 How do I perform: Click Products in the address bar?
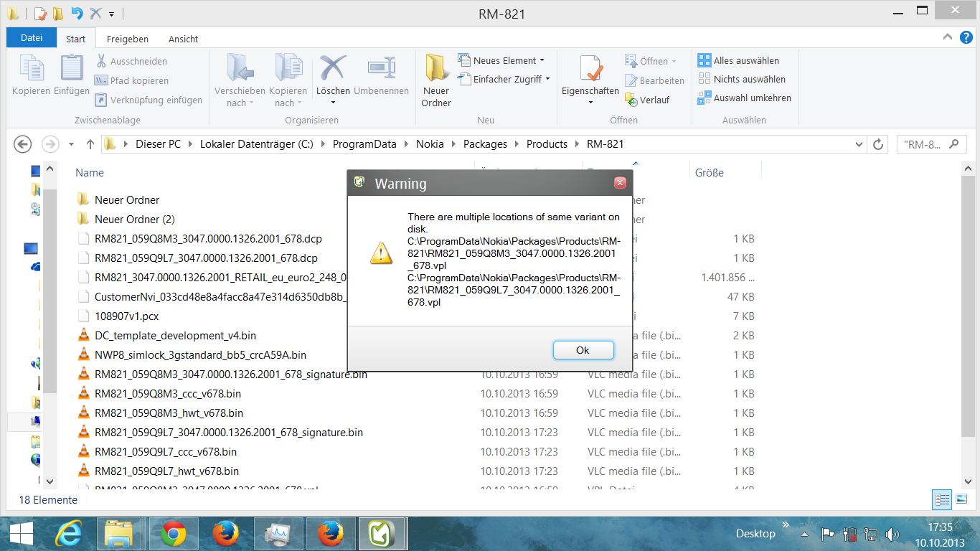coord(547,144)
